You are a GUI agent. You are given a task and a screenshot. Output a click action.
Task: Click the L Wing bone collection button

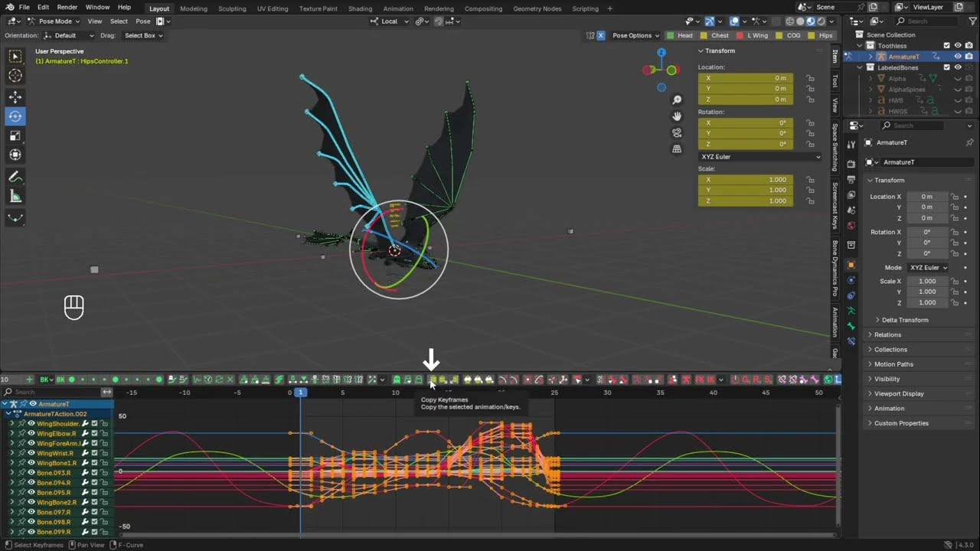(751, 35)
